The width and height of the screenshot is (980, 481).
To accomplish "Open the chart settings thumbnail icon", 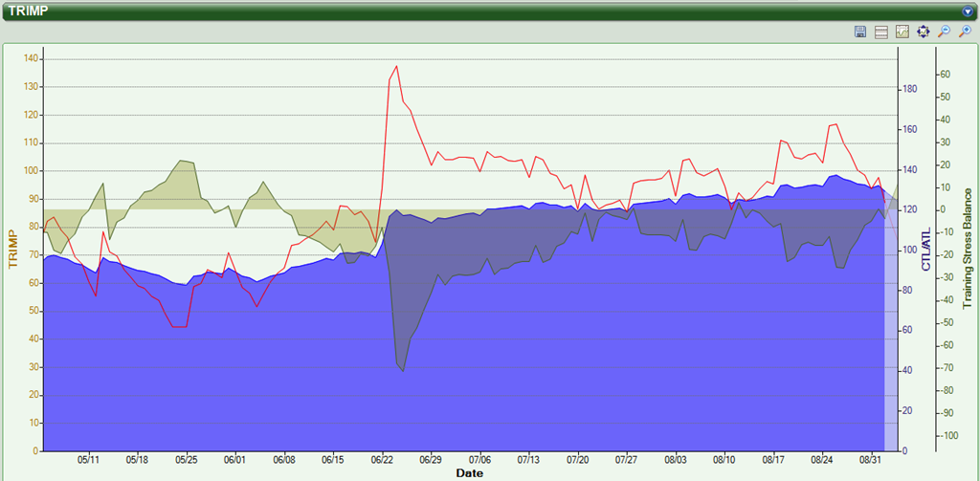I will [902, 32].
